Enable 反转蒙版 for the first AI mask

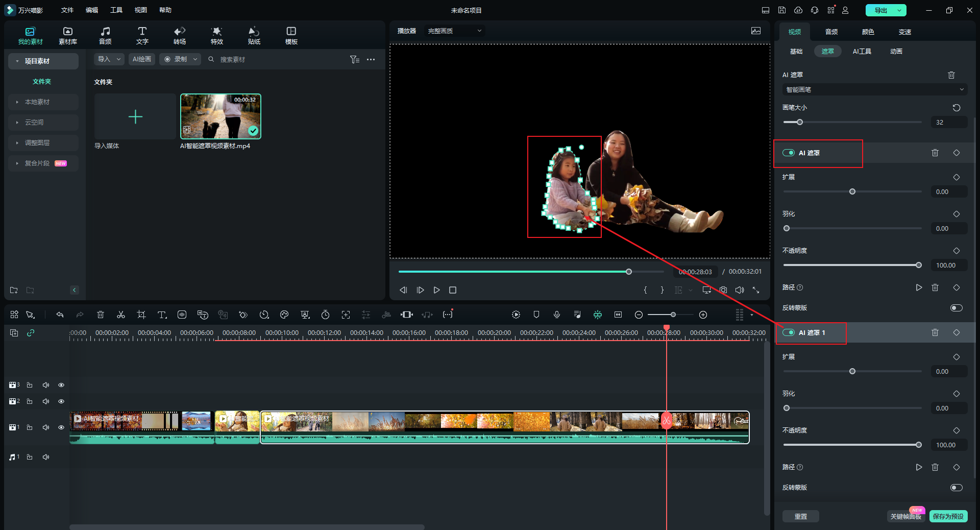[956, 308]
